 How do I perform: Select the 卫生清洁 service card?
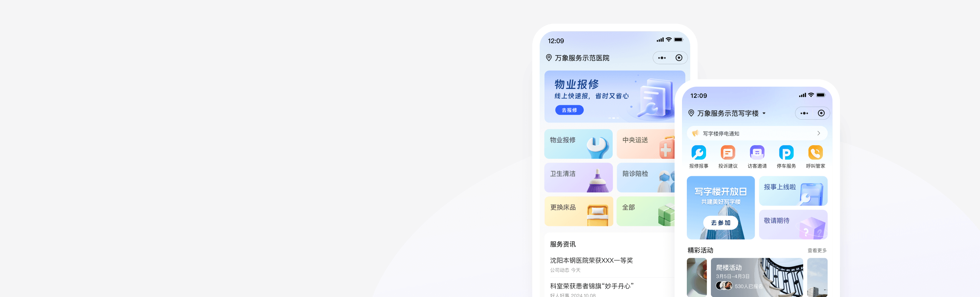(578, 178)
